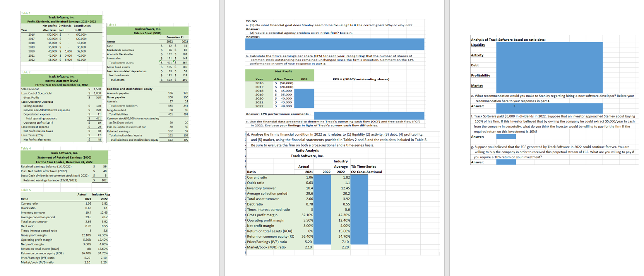Viewport: 644px width, 276px height.
Task: Click 'Inventory turnover' in Table 5
Action: pos(33,212)
